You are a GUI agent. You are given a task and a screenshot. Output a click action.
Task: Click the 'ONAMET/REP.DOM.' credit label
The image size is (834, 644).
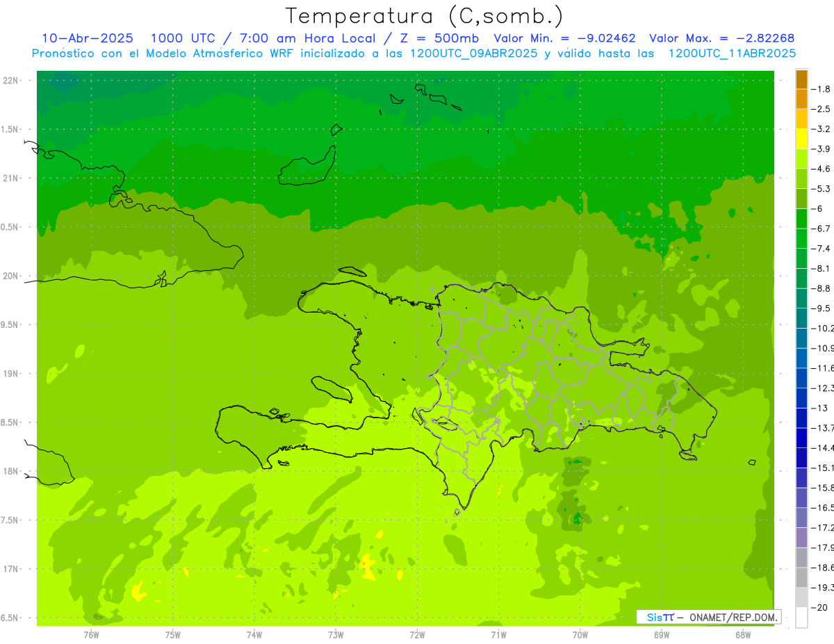(x=733, y=617)
